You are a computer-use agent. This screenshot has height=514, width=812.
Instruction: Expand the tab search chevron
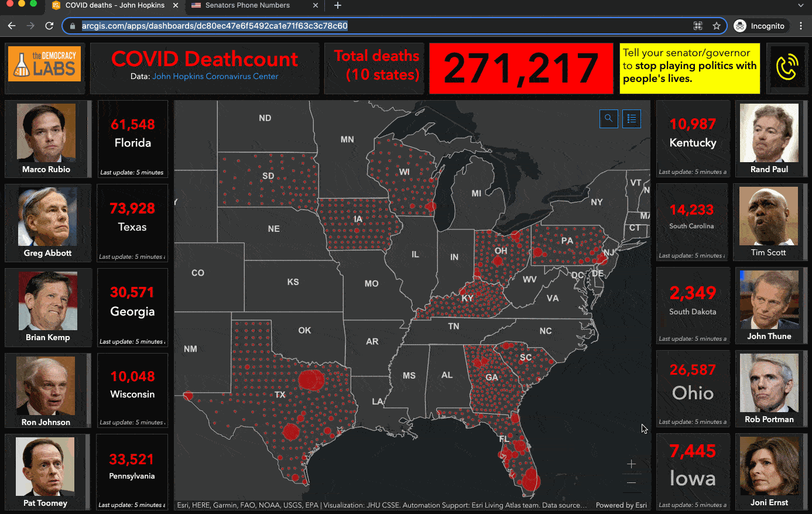point(801,5)
